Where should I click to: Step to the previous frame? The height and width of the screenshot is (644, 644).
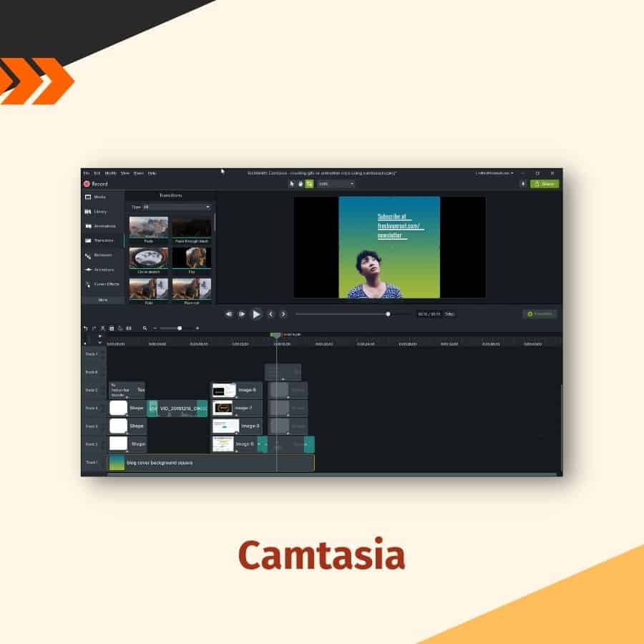point(229,314)
